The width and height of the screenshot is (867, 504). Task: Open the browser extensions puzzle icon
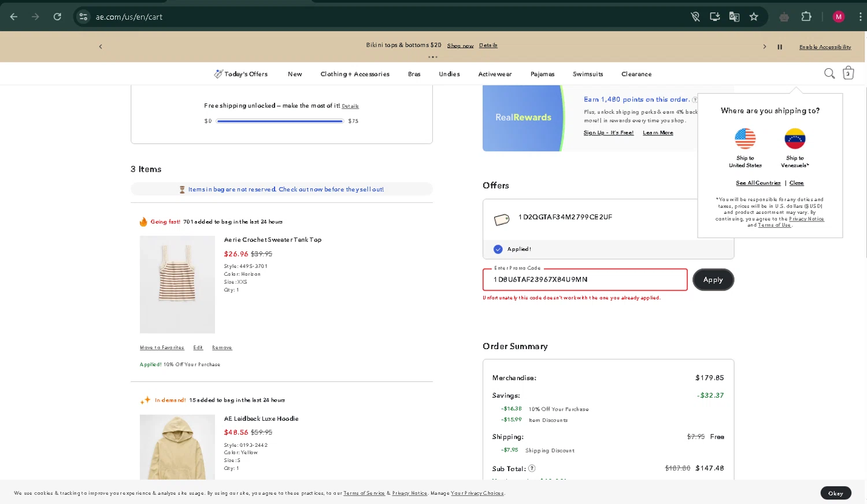pos(806,17)
